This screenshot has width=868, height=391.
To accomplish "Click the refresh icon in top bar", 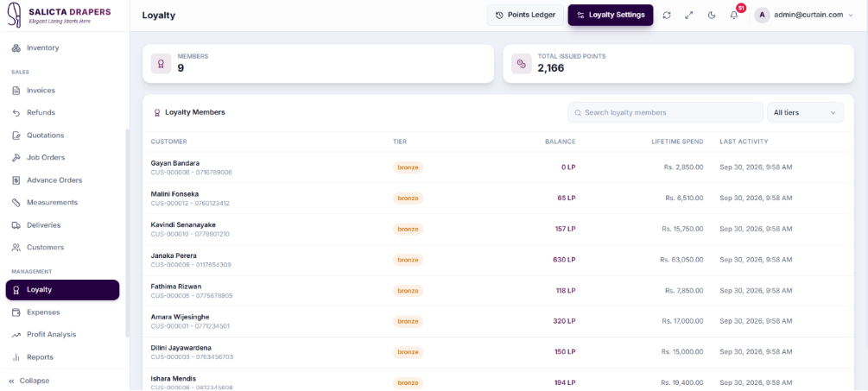I will [667, 16].
